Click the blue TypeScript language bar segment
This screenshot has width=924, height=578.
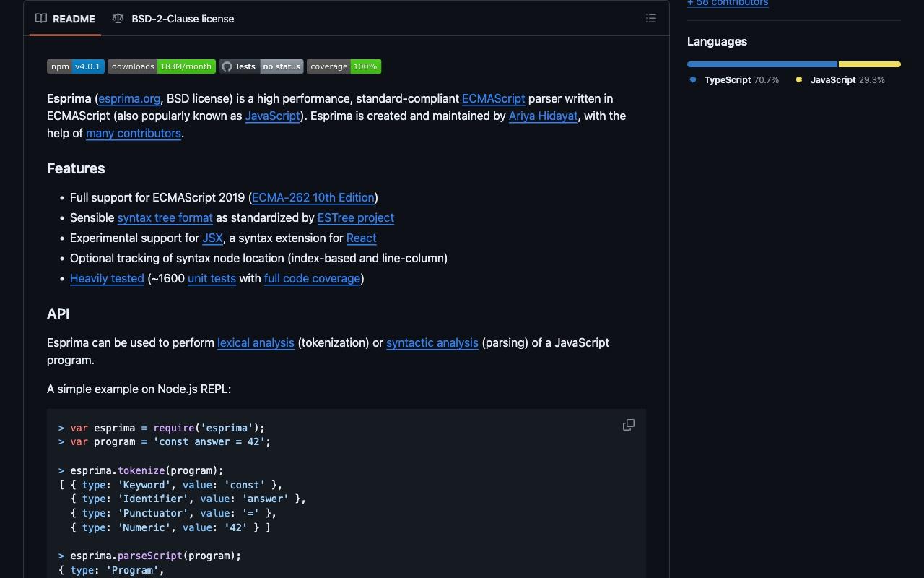[762, 64]
